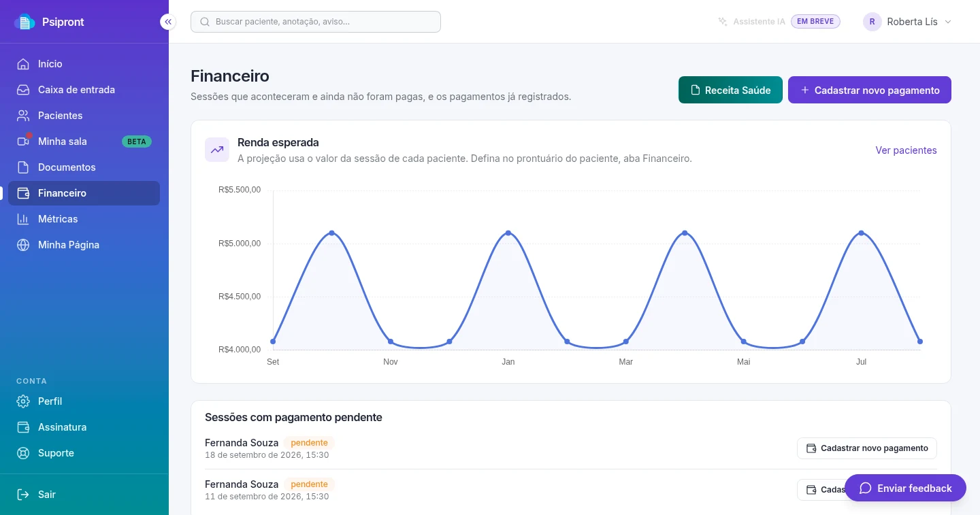Focus the Buscar paciente search field
980x515 pixels.
316,22
